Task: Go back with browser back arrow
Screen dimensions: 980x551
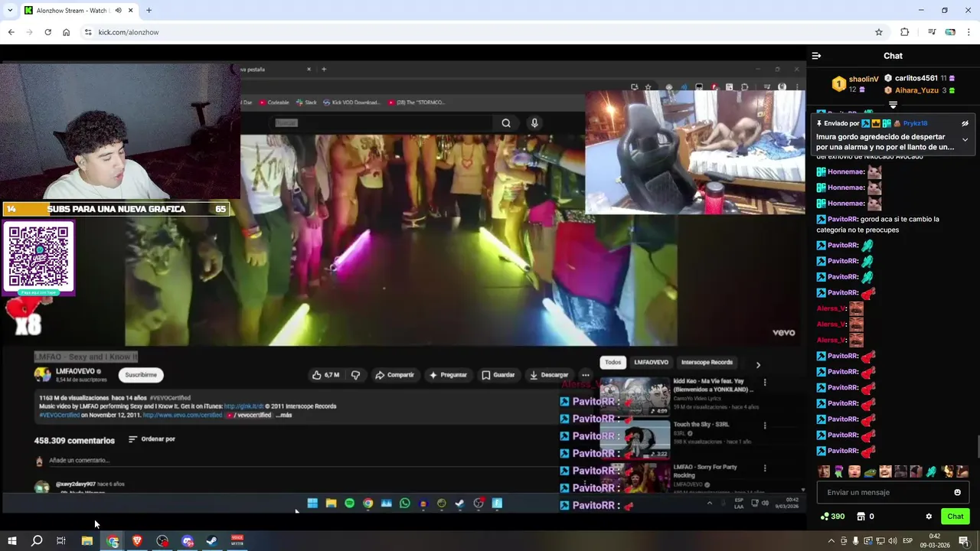Action: point(11,32)
